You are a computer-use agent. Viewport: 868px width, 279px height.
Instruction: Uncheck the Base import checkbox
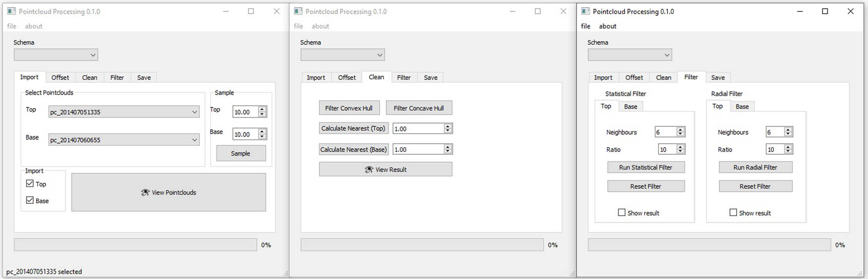30,201
